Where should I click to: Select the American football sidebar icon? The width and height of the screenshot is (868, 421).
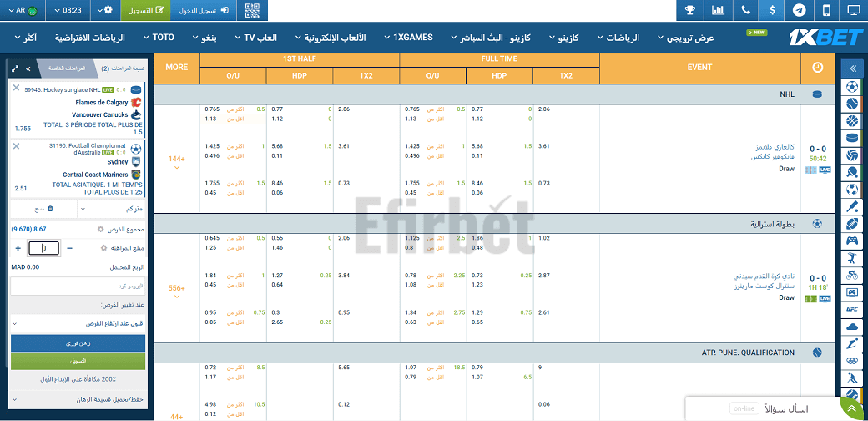pos(852,224)
